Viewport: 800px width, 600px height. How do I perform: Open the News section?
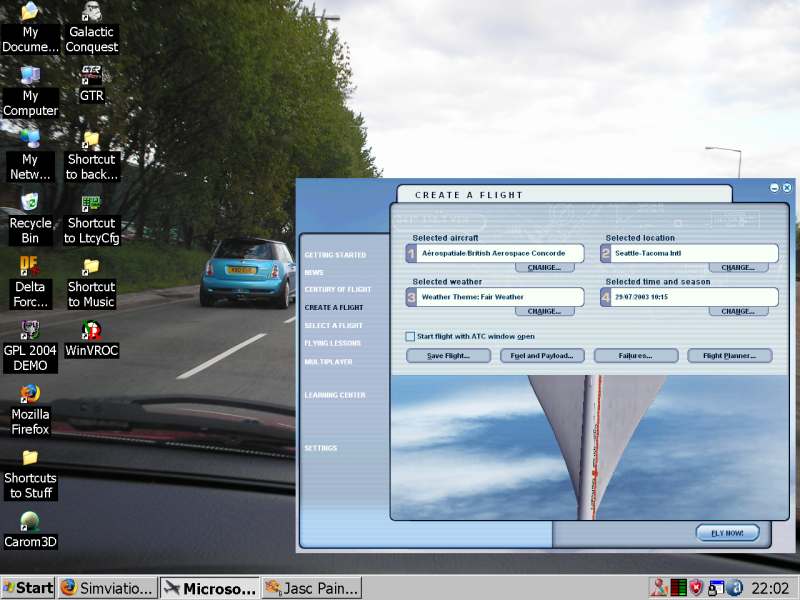[314, 272]
